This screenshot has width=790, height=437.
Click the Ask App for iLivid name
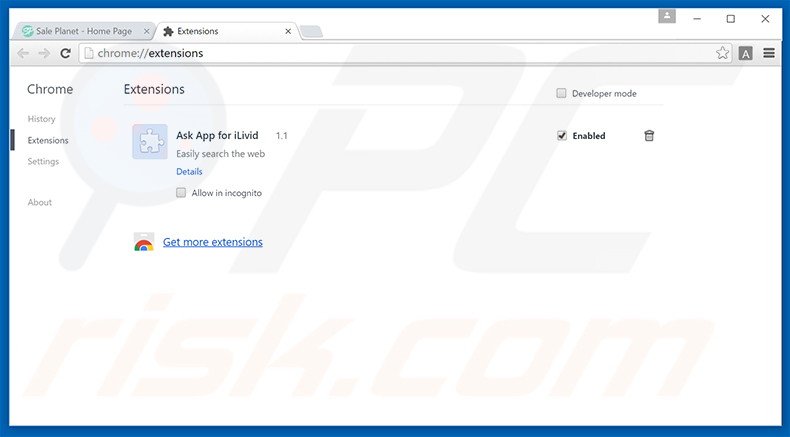click(217, 135)
